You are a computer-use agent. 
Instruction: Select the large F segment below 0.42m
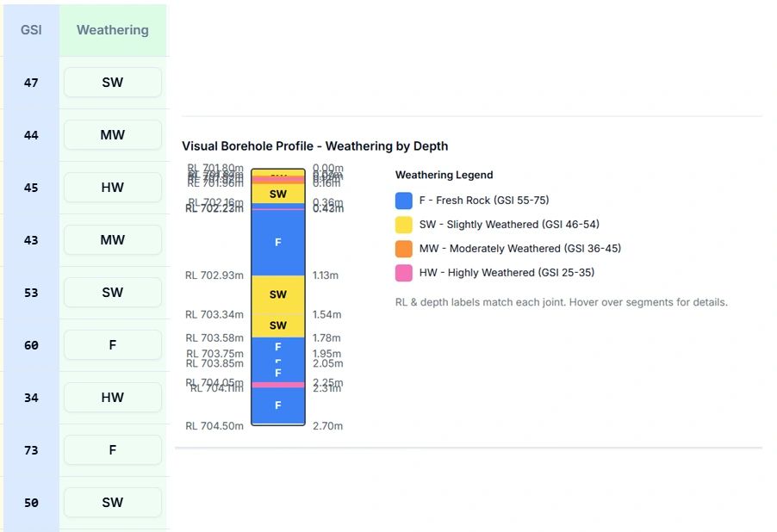point(278,243)
